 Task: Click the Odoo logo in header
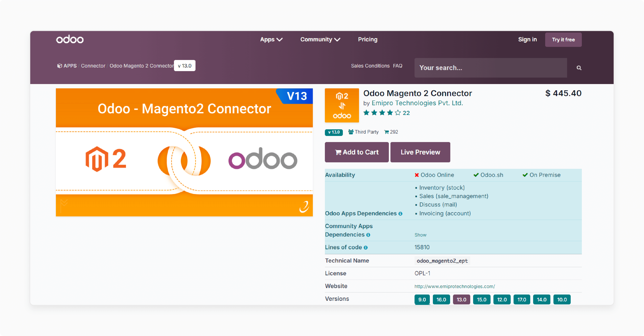(70, 39)
